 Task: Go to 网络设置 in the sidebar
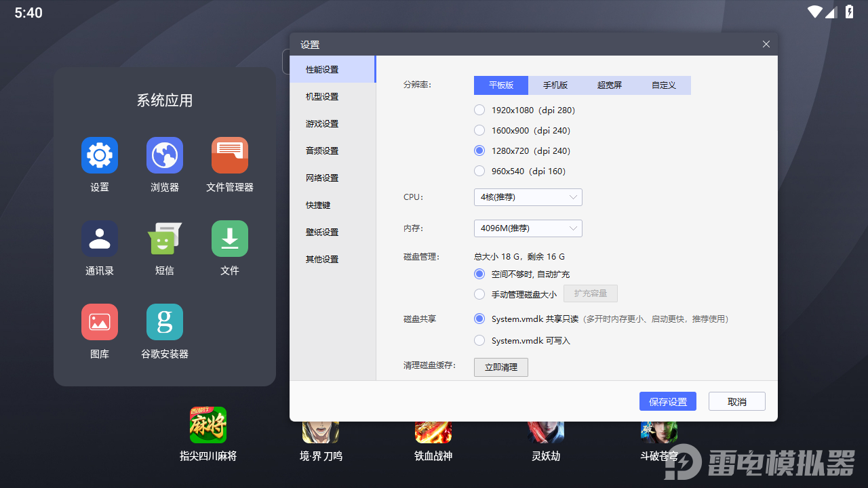pyautogui.click(x=322, y=178)
